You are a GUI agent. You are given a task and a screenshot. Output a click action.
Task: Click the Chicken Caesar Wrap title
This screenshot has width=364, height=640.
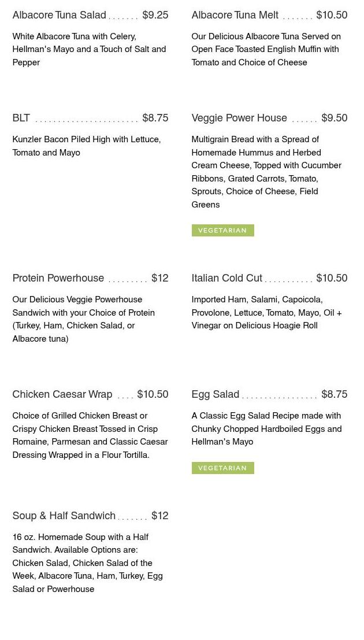pyautogui.click(x=62, y=394)
